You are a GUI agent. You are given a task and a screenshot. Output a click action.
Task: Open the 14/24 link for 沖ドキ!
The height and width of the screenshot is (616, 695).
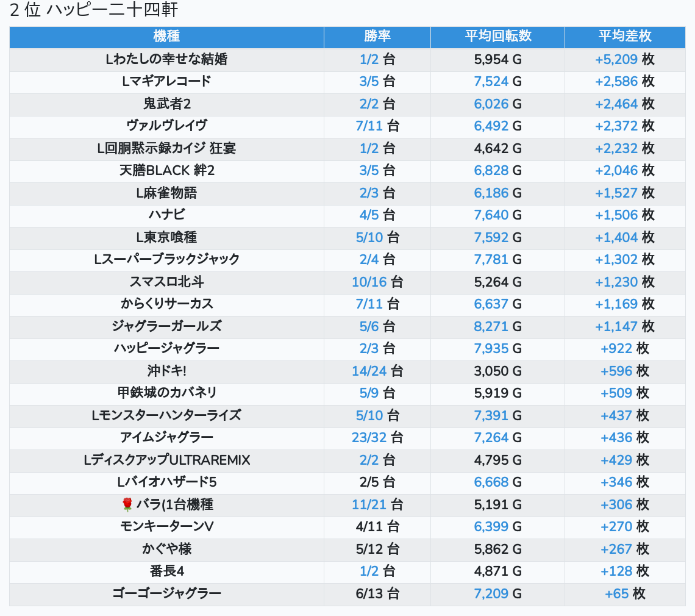pos(369,371)
